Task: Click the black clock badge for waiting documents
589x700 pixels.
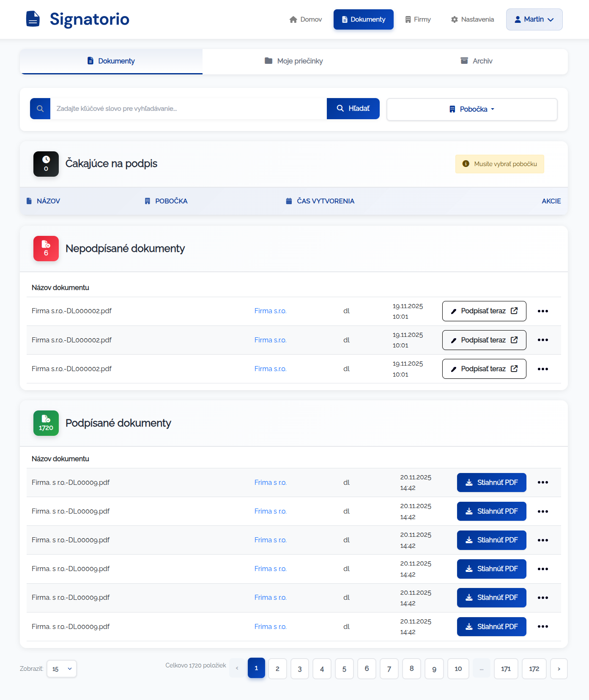Action: pos(46,164)
